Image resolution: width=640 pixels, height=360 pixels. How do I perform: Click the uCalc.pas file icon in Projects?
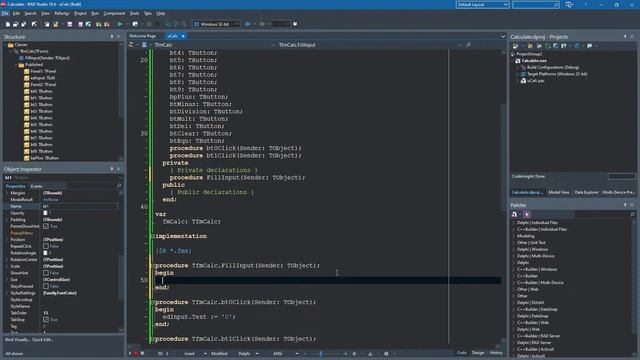(x=523, y=81)
